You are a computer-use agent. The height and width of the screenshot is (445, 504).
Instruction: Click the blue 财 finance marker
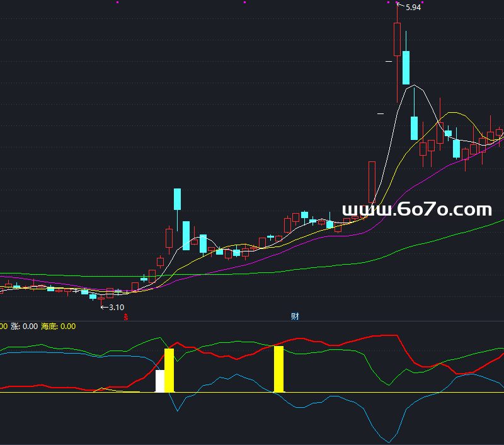295,316
